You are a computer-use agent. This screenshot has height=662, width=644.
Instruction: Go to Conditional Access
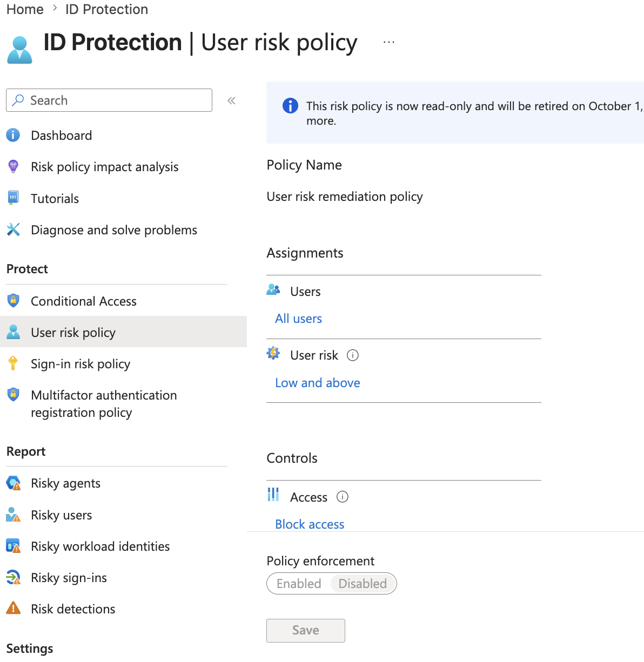(x=84, y=301)
